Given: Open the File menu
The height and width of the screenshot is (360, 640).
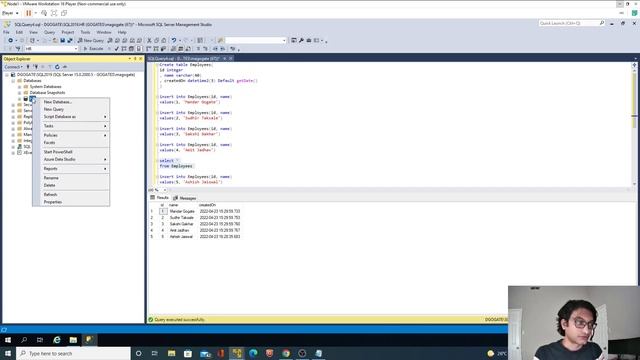Looking at the screenshot, I should [6, 32].
